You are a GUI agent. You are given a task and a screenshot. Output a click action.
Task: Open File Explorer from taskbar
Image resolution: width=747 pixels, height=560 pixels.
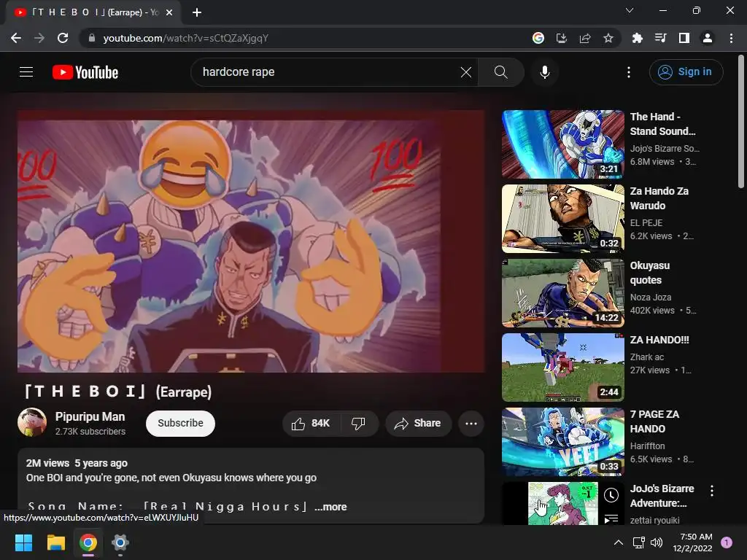pyautogui.click(x=55, y=542)
